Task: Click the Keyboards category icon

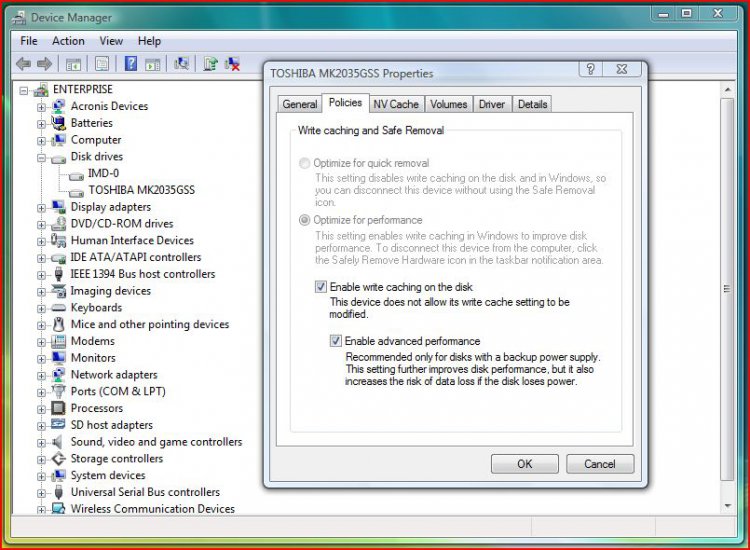Action: click(58, 308)
